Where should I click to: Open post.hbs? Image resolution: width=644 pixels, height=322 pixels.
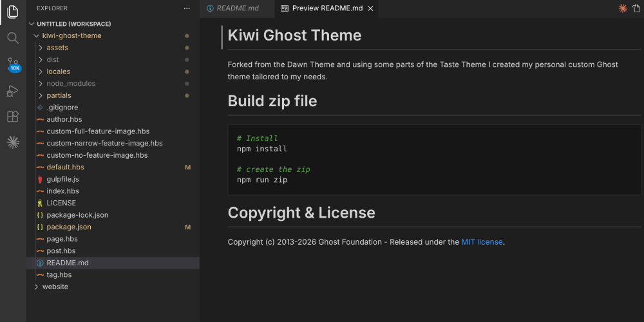[x=113, y=251]
